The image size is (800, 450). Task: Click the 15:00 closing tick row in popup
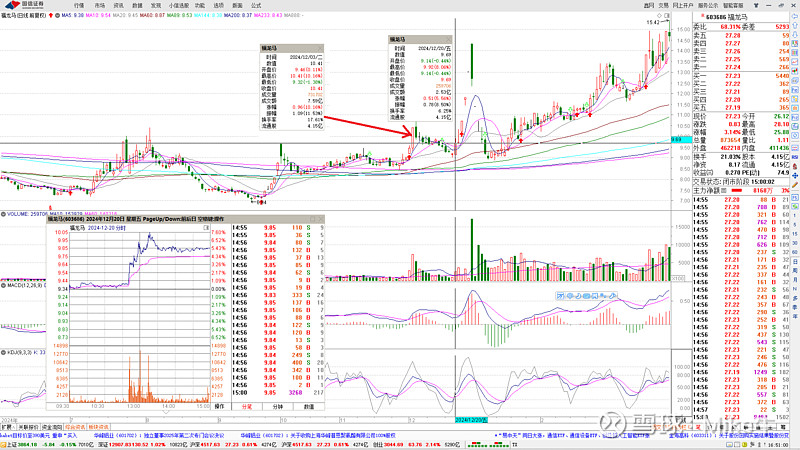[x=278, y=393]
